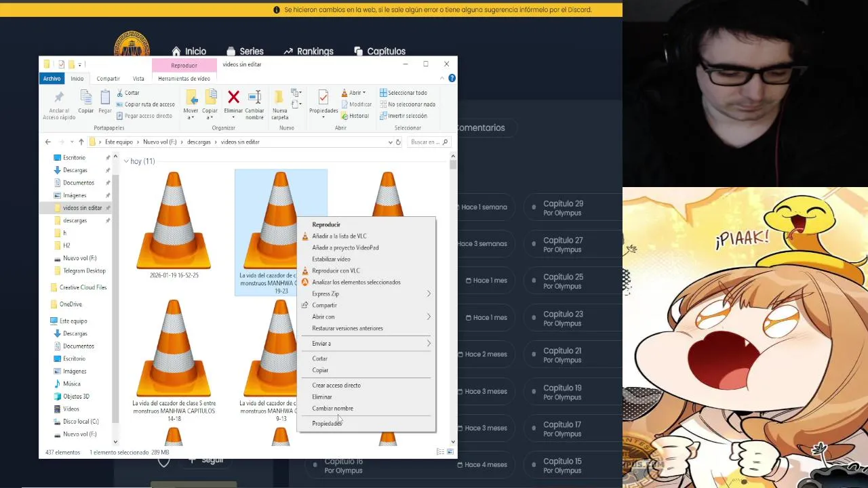Select the 2026-01-19 16-52-25 video file
The image size is (868, 488).
[x=174, y=225]
